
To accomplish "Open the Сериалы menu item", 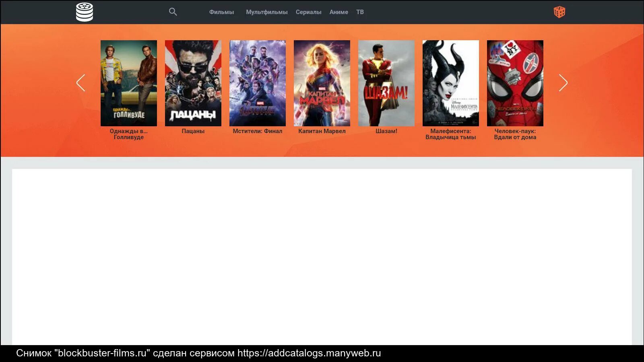I will 309,12.
